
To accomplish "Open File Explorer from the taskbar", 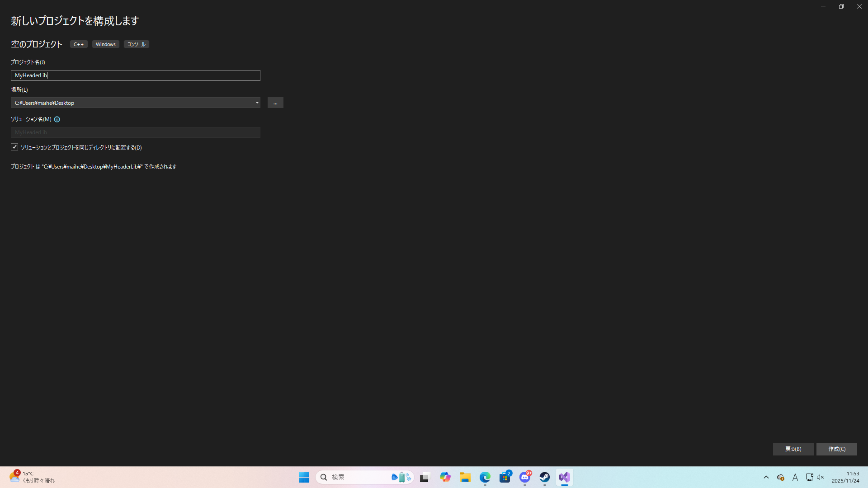I will 465,477.
